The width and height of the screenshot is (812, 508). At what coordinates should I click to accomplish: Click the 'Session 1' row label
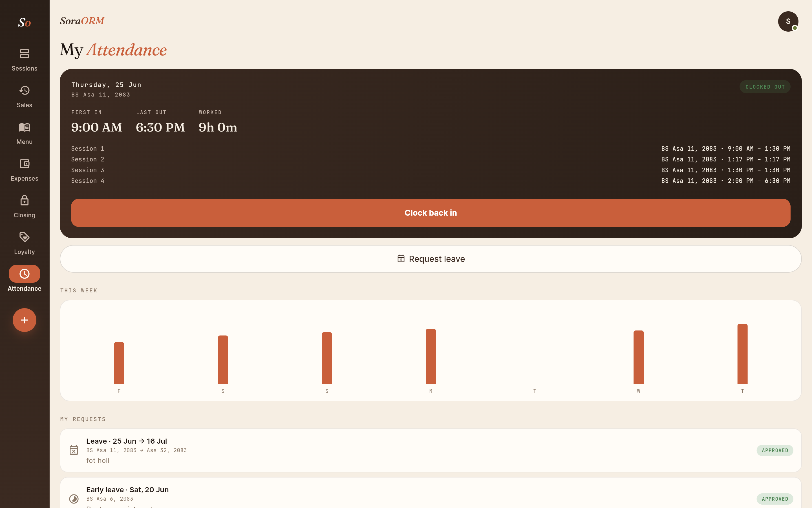pyautogui.click(x=88, y=148)
